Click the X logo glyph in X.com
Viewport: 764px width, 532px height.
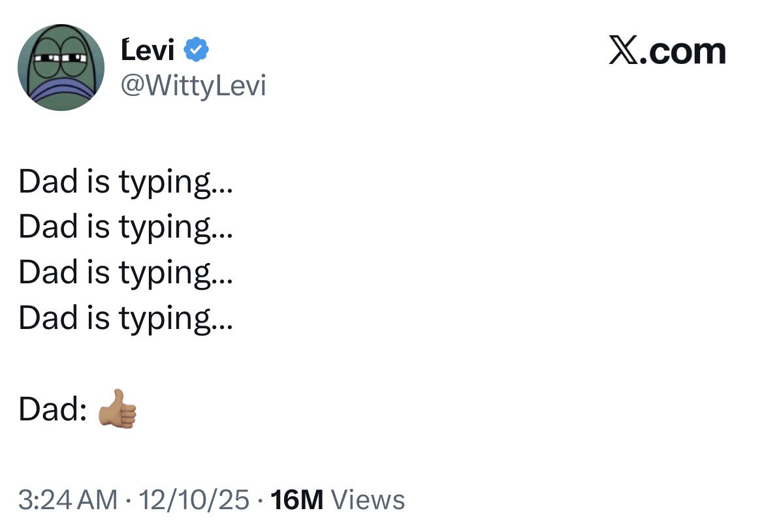point(622,52)
